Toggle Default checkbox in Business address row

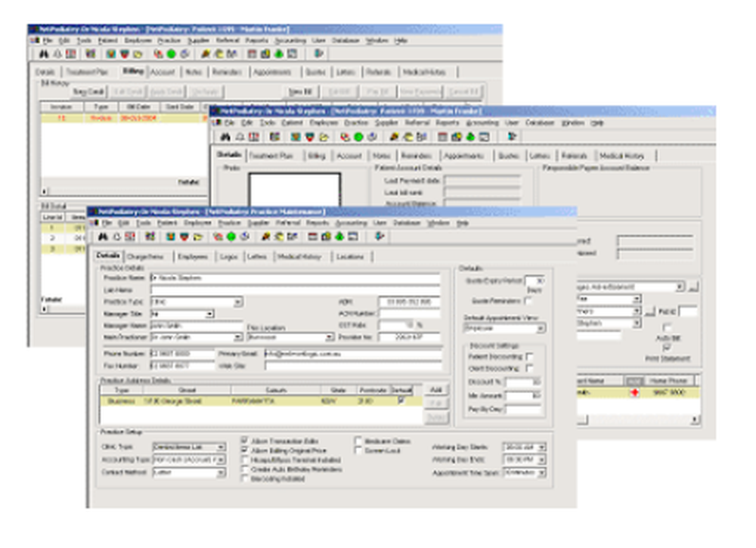tap(401, 401)
